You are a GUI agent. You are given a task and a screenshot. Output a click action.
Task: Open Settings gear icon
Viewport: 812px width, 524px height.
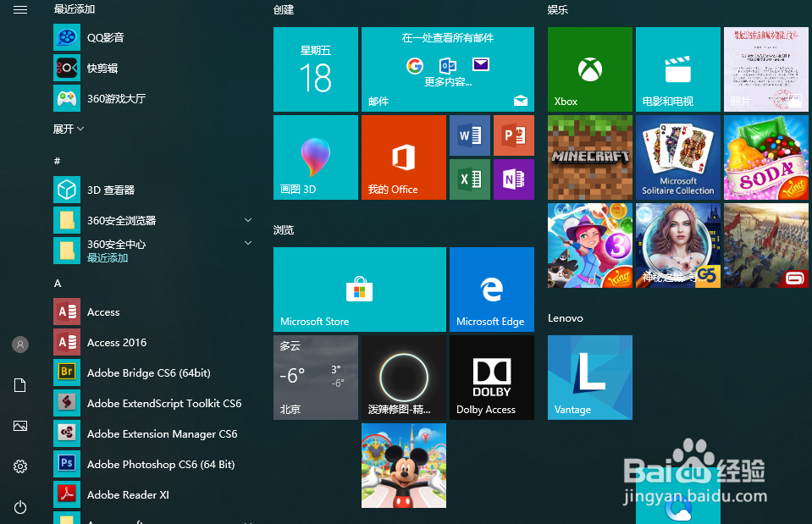[20, 466]
